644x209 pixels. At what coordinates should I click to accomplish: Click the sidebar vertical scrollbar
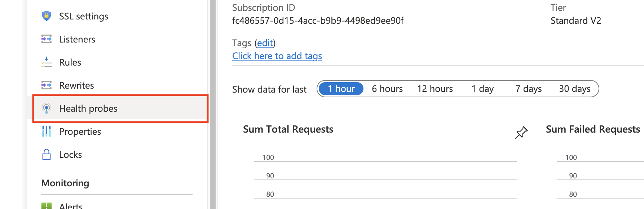pos(213,104)
